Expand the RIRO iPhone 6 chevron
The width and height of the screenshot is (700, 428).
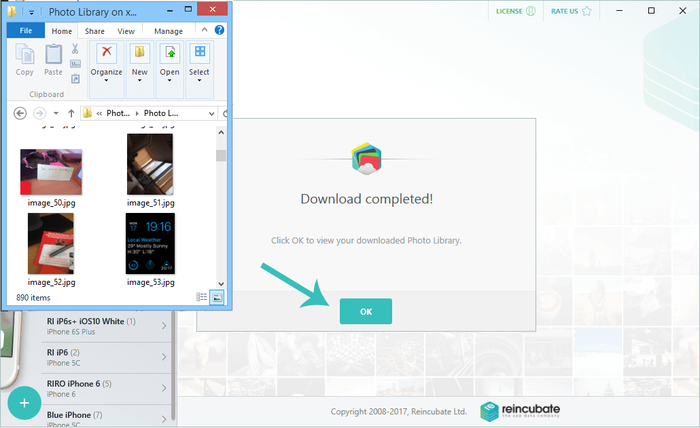click(x=164, y=388)
